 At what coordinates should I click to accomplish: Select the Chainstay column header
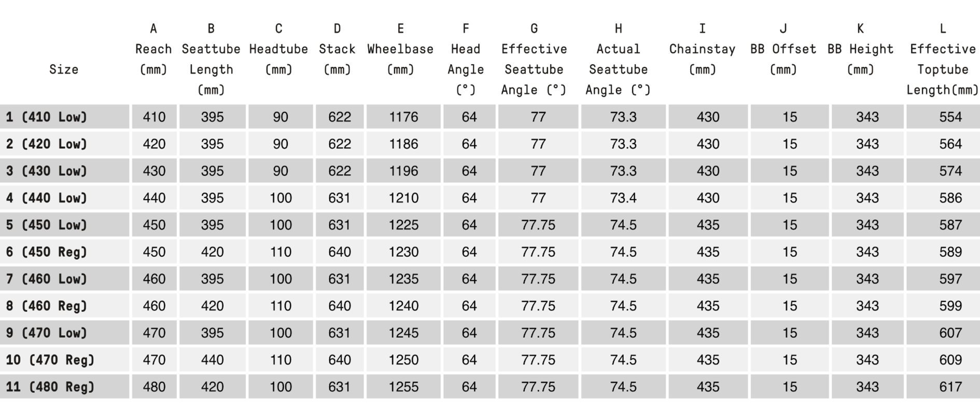tap(702, 49)
